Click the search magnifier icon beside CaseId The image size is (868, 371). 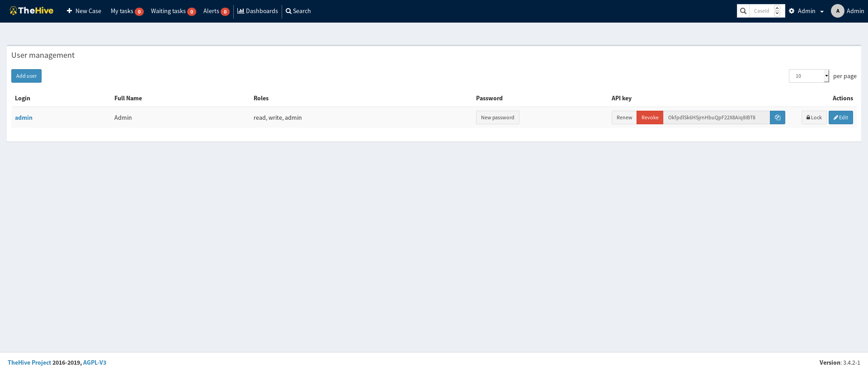click(x=743, y=11)
